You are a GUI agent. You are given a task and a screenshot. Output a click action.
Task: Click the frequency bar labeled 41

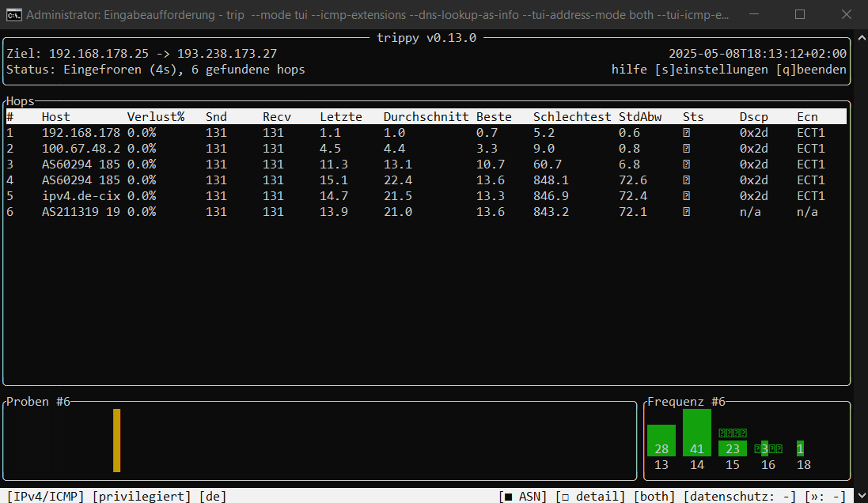(697, 433)
